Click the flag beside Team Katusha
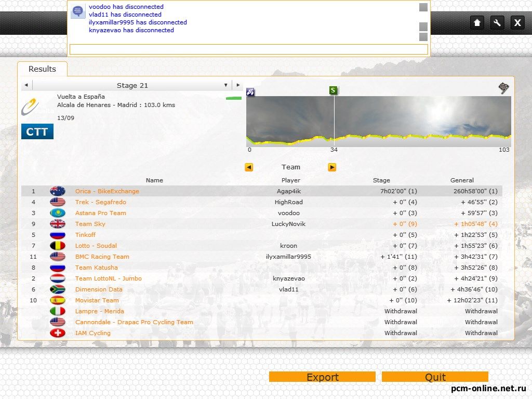 click(x=58, y=268)
